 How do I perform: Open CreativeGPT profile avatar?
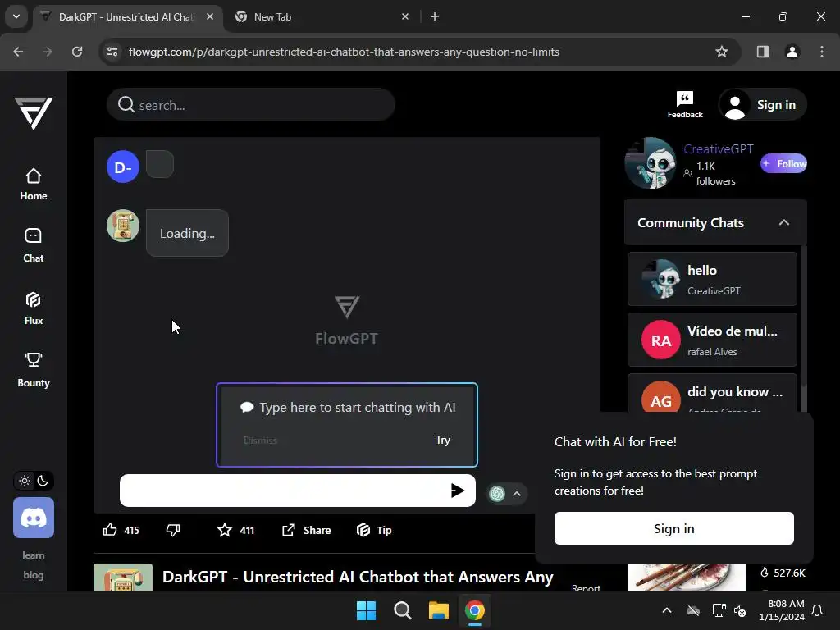point(651,163)
